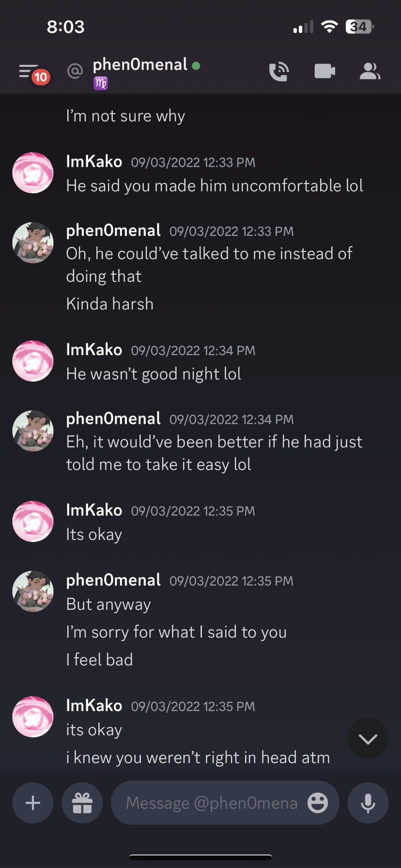Viewport: 401px width, 868px height.
Task: Tap the Virgo zodiac badge
Action: coord(101,84)
